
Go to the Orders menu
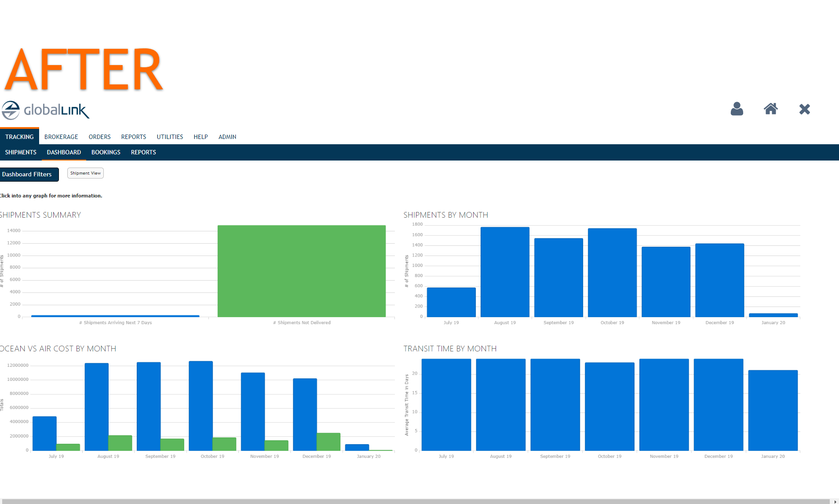click(99, 137)
